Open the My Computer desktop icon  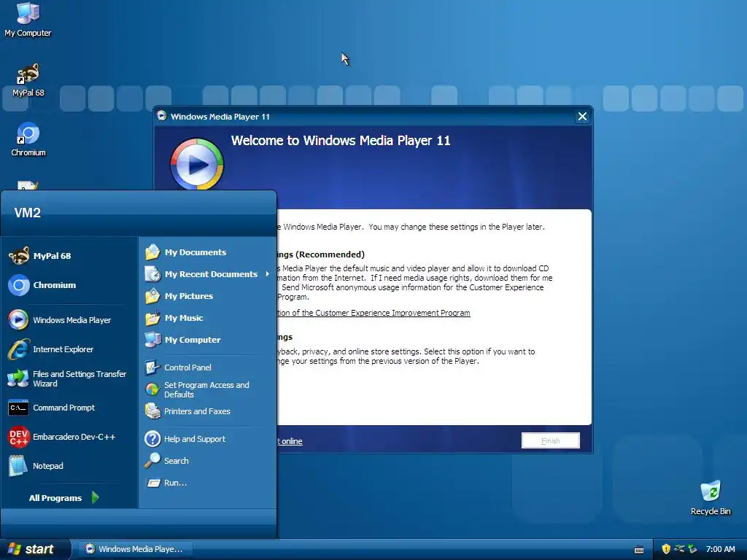(x=28, y=19)
